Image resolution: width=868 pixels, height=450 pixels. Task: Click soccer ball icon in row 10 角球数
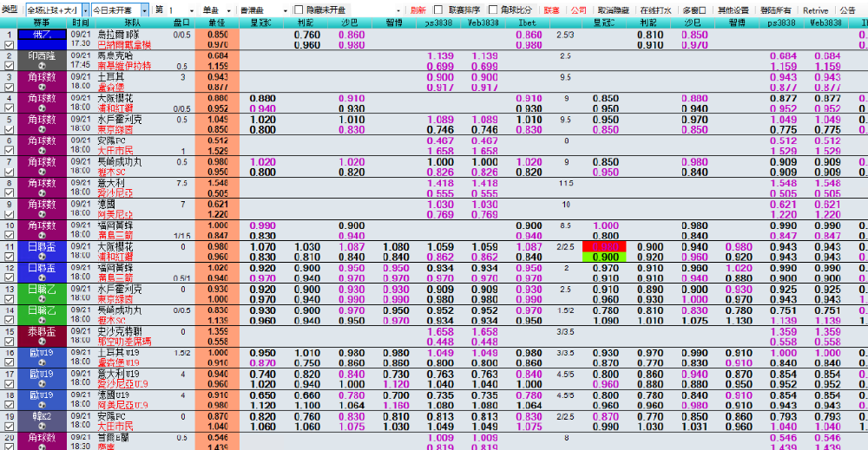42,236
